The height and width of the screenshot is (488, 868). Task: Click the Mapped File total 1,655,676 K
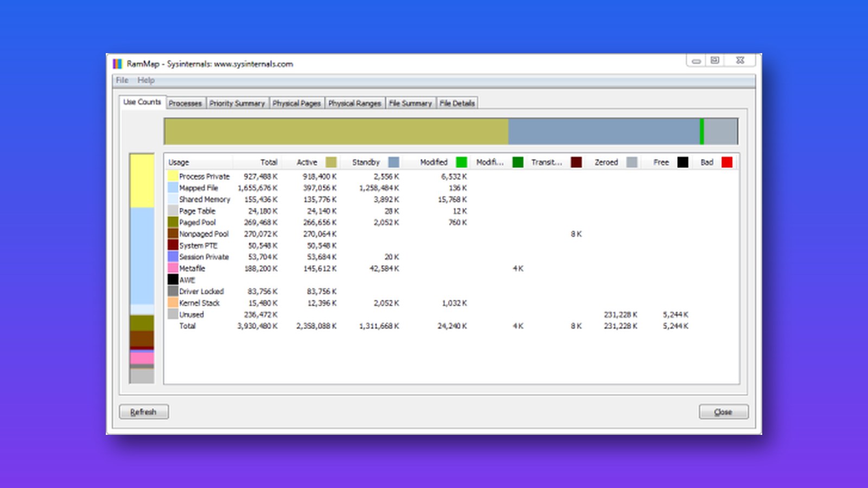click(258, 188)
